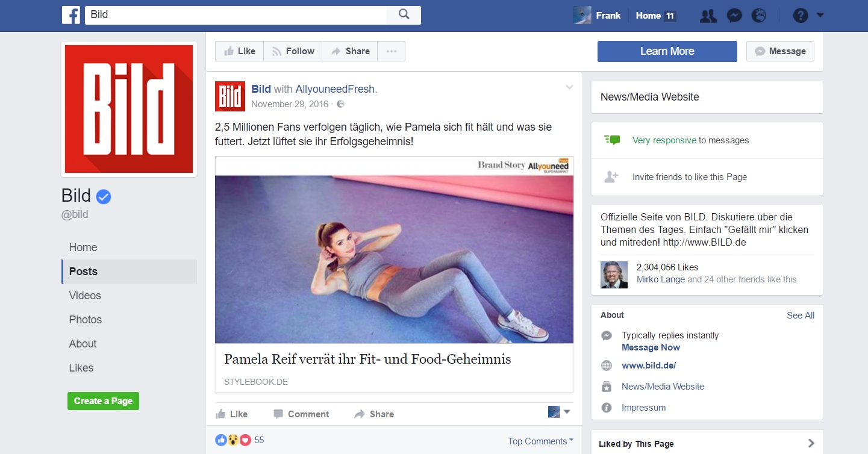The image size is (868, 454).
Task: Click the Facebook logo icon
Action: click(x=70, y=15)
